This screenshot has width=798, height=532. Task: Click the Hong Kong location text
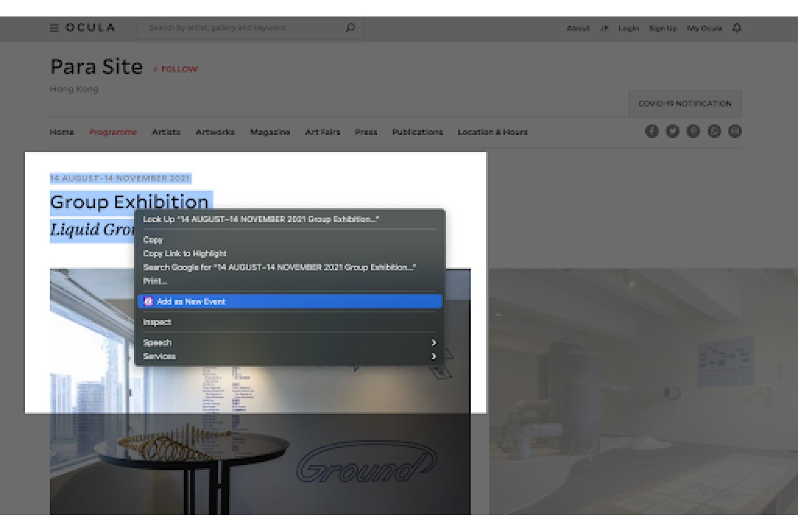coord(74,89)
